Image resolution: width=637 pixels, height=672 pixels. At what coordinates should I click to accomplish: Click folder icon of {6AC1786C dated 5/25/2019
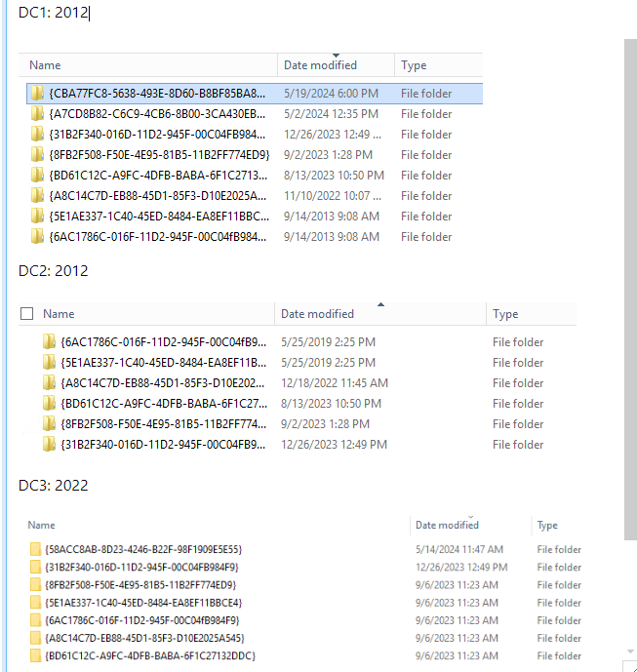[49, 341]
